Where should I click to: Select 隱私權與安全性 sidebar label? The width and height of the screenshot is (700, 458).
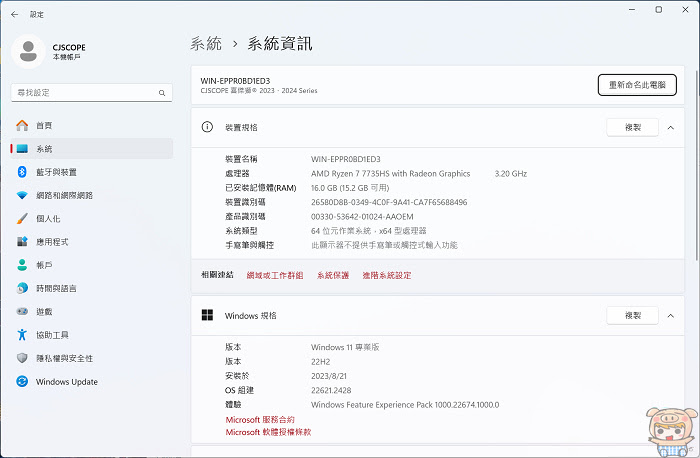click(64, 358)
